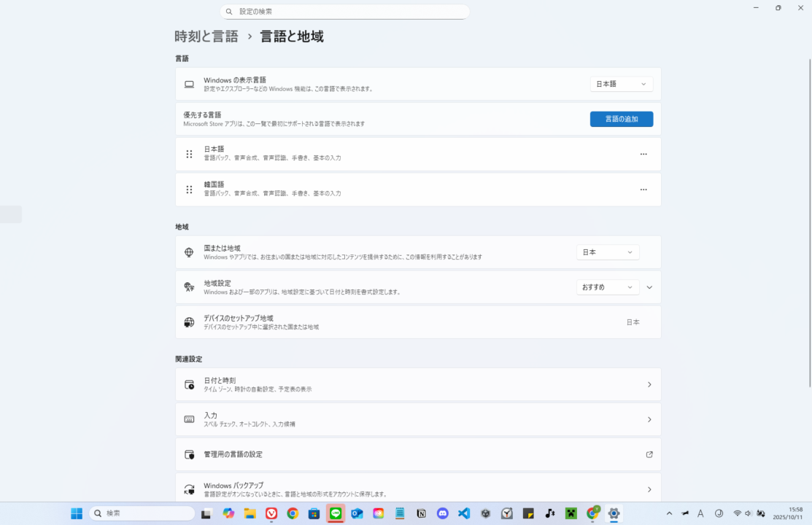Click the IME indicator in the system tray
Screen dimensions: 812x525
pyautogui.click(x=700, y=513)
